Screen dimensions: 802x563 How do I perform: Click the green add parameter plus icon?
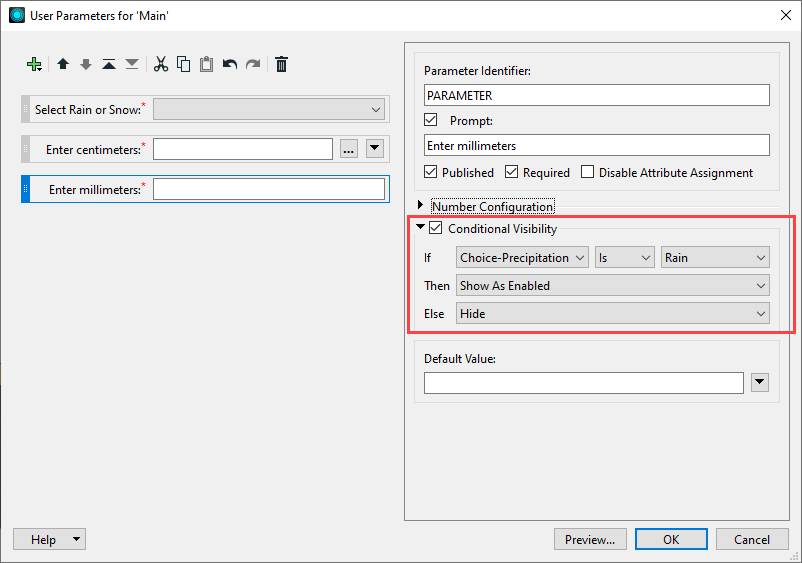(x=35, y=64)
